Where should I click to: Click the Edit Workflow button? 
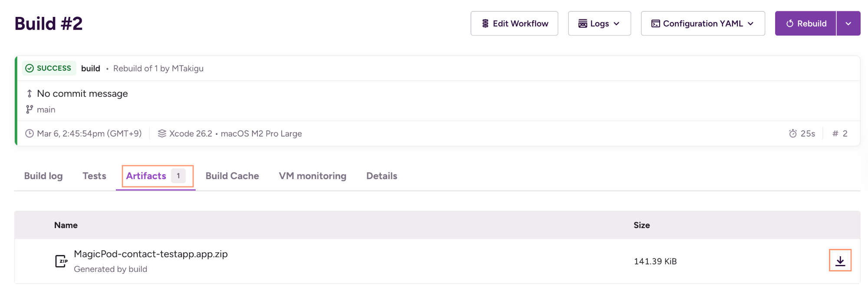click(x=514, y=23)
